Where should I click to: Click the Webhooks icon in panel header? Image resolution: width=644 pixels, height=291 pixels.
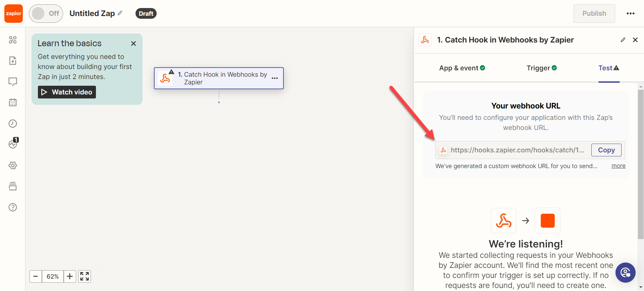pos(425,40)
